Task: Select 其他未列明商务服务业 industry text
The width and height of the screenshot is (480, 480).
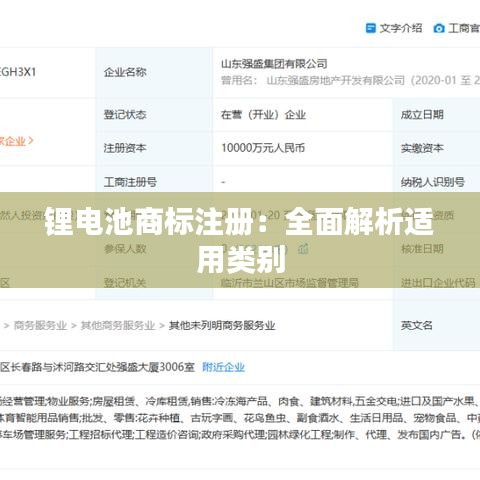Action: coord(222,325)
